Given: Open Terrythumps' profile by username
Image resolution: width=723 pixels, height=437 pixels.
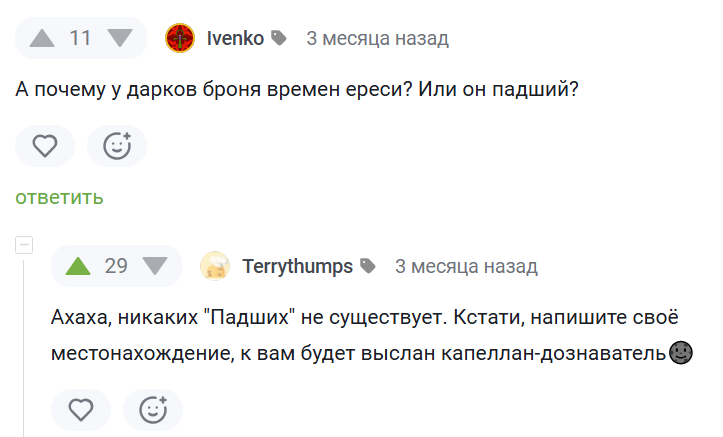Looking at the screenshot, I should tap(297, 266).
